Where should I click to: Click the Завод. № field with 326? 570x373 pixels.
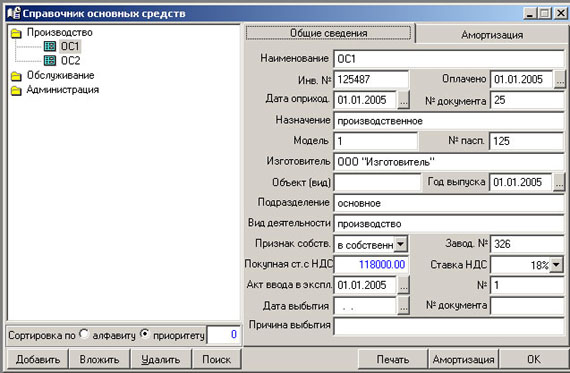[x=527, y=244]
